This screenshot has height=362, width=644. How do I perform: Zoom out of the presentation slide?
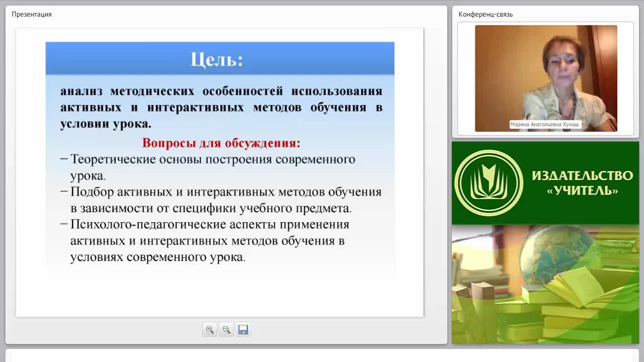point(226,330)
